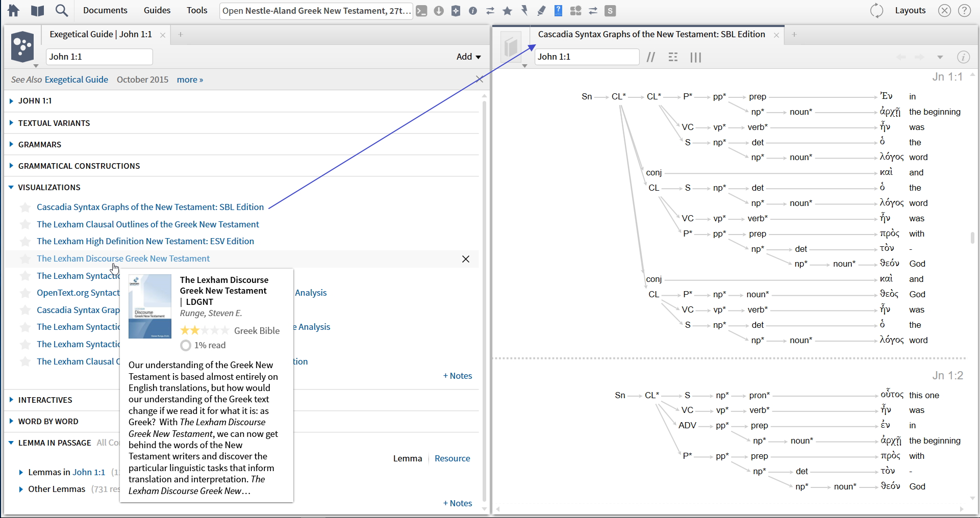
Task: Open the blue Help question-mark icon
Action: (559, 10)
